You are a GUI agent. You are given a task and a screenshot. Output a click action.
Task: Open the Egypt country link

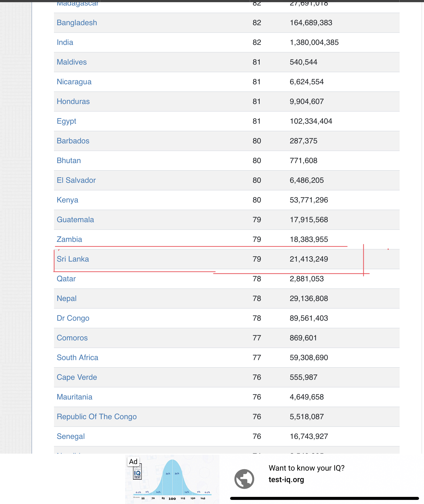pyautogui.click(x=66, y=121)
